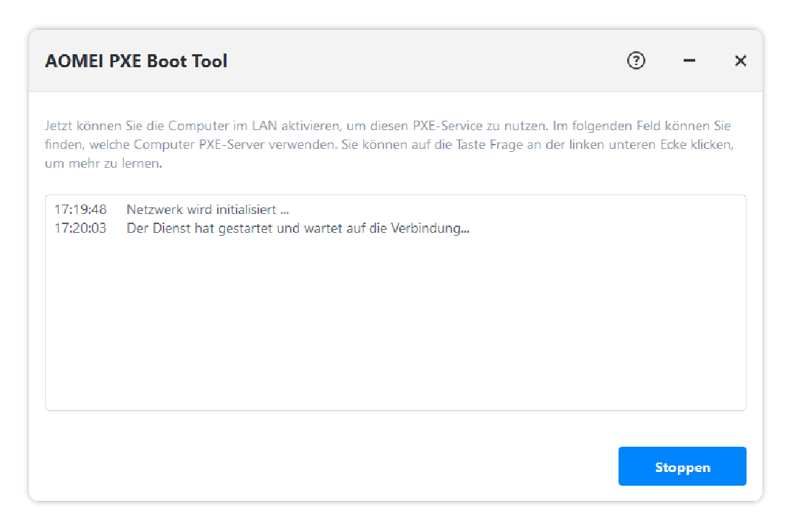
Task: Open help via the question mark icon
Action: tap(636, 61)
